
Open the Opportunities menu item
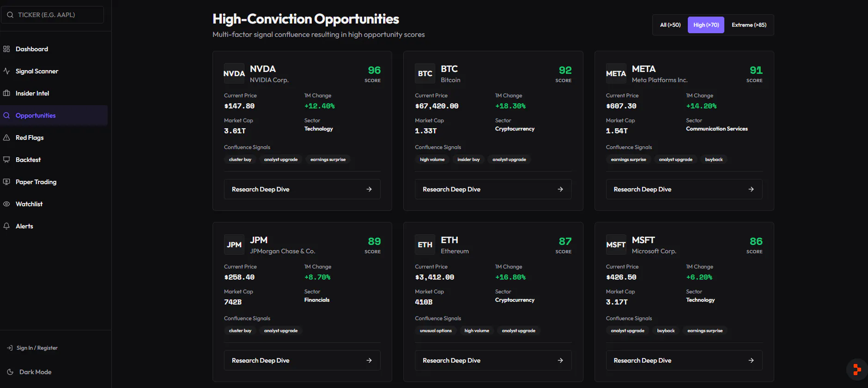coord(54,115)
